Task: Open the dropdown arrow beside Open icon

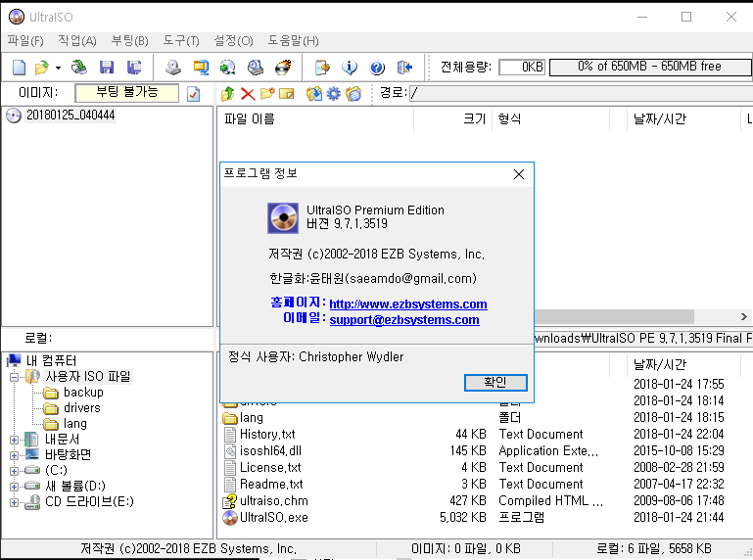Action: pyautogui.click(x=58, y=68)
